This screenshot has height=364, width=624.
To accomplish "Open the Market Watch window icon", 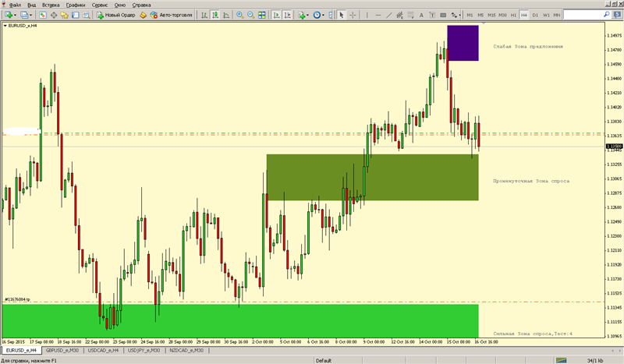I will 43,15.
